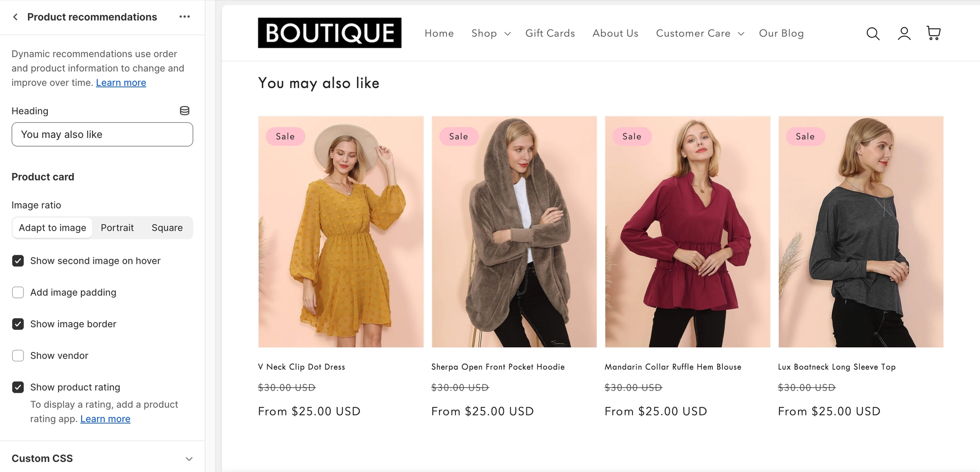Image resolution: width=980 pixels, height=472 pixels.
Task: Open the three-dot more options menu
Action: point(185,17)
